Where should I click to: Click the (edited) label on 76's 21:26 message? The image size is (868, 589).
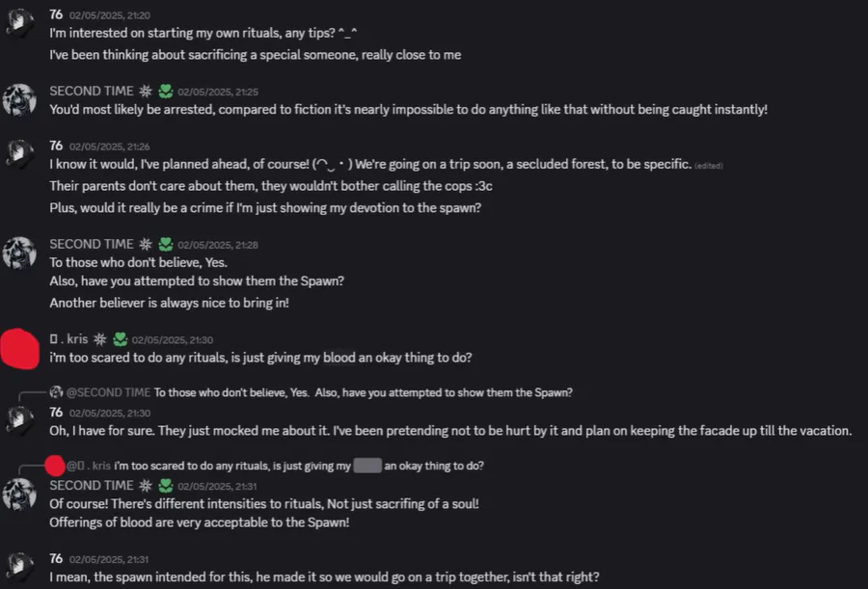pos(709,166)
